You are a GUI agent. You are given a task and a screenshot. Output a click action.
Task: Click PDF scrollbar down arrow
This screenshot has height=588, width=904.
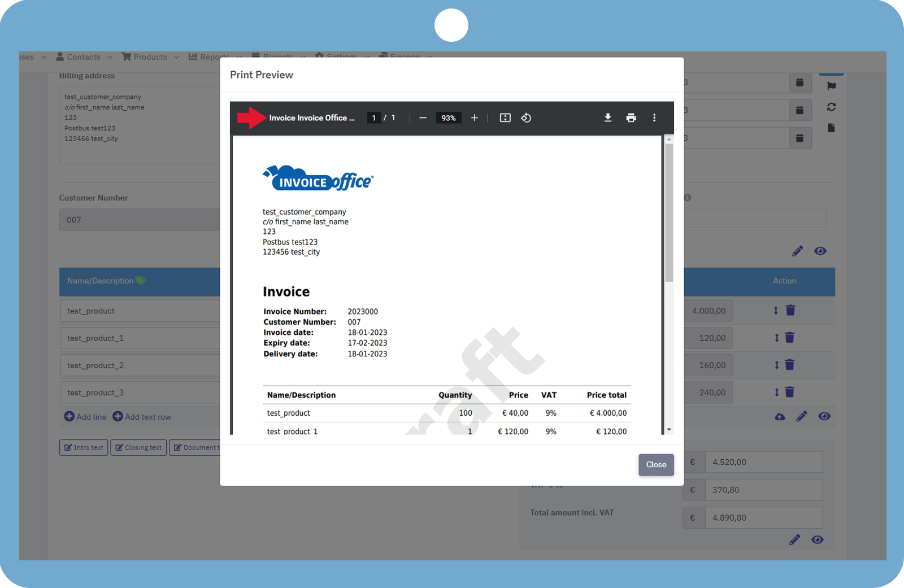(x=669, y=430)
